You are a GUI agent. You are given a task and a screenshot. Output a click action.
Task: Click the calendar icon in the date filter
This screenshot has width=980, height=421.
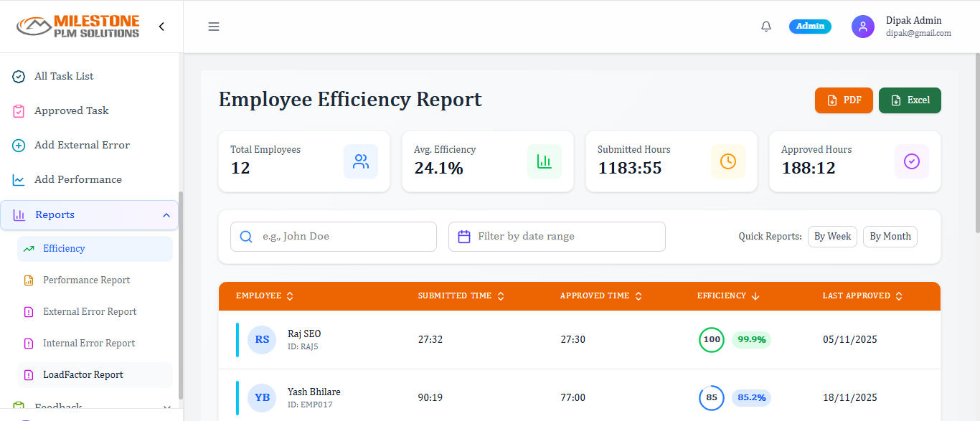(x=463, y=236)
